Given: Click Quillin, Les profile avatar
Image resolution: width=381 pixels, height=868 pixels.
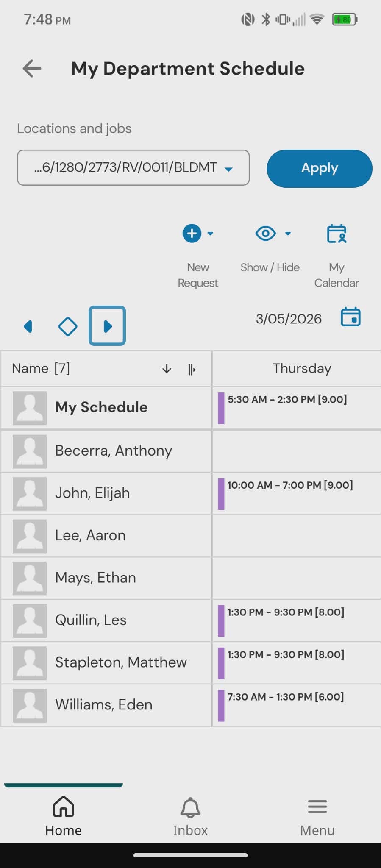Looking at the screenshot, I should click(30, 620).
